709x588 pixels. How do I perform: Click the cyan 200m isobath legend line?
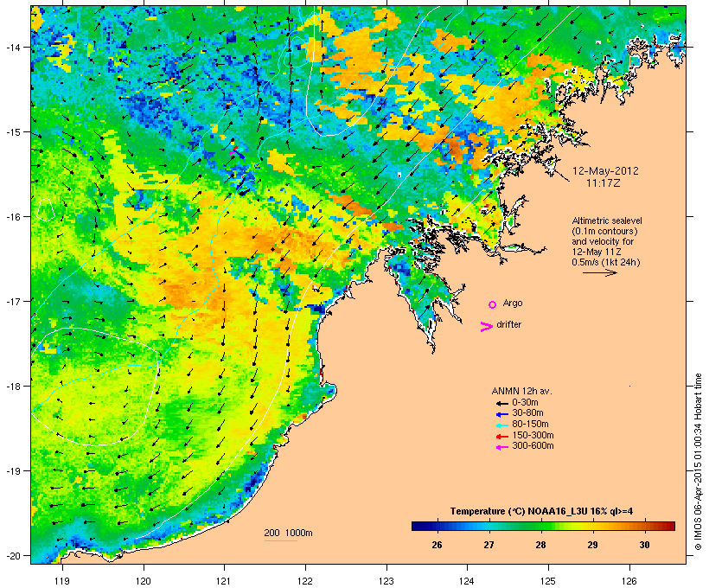[x=281, y=540]
